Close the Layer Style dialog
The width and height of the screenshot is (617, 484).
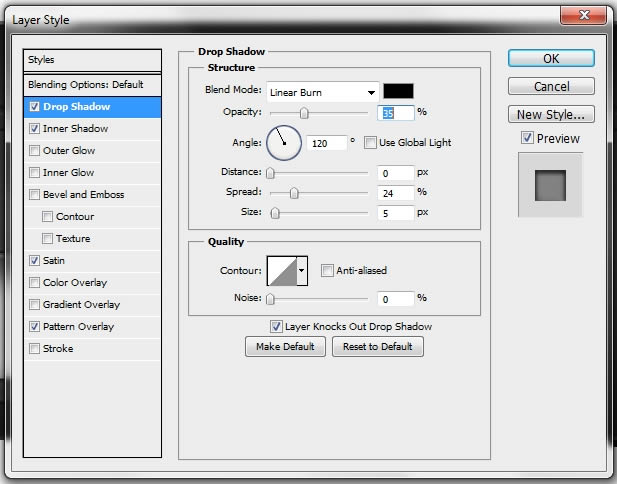[x=584, y=16]
